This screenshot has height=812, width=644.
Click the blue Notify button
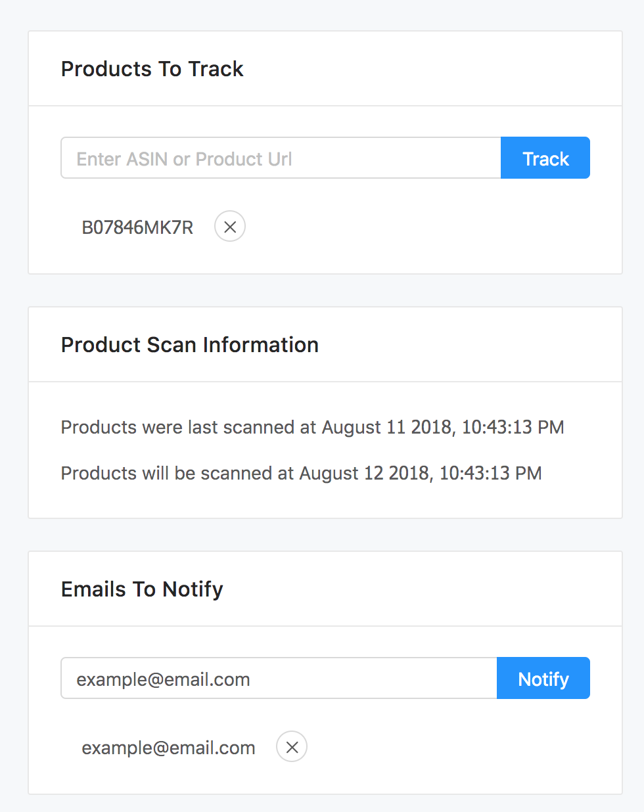pyautogui.click(x=543, y=678)
